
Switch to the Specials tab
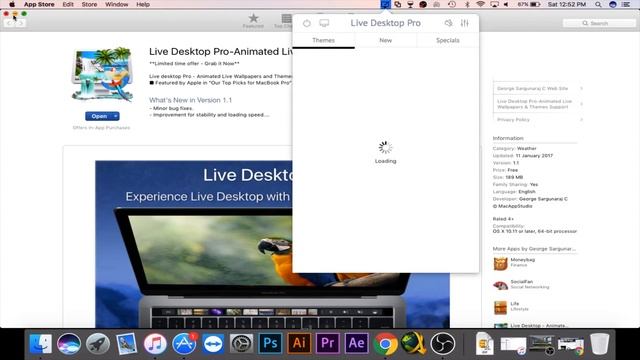tap(447, 40)
